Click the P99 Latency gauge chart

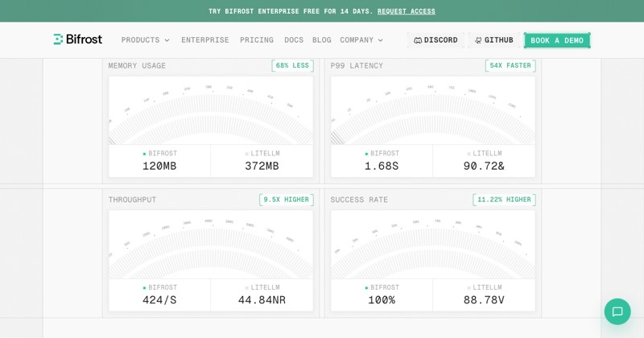click(433, 110)
